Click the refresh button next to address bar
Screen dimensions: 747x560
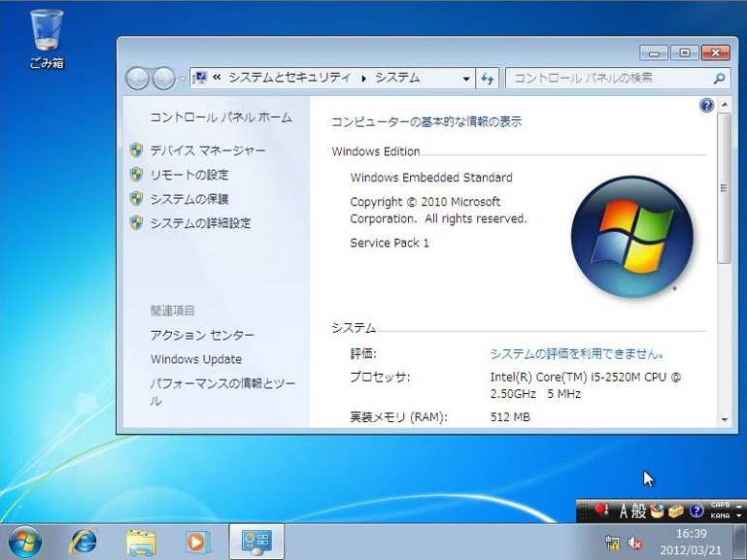(x=487, y=79)
